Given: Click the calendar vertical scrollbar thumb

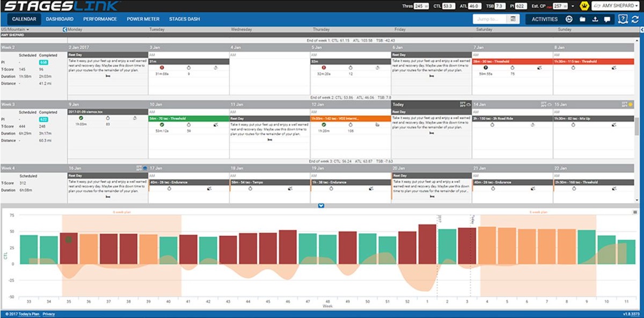Looking at the screenshot, I should (x=636, y=127).
